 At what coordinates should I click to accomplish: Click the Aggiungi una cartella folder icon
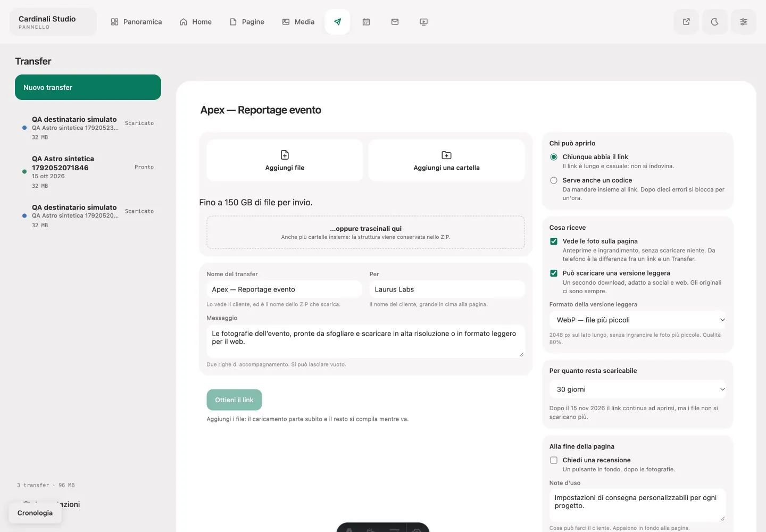446,155
